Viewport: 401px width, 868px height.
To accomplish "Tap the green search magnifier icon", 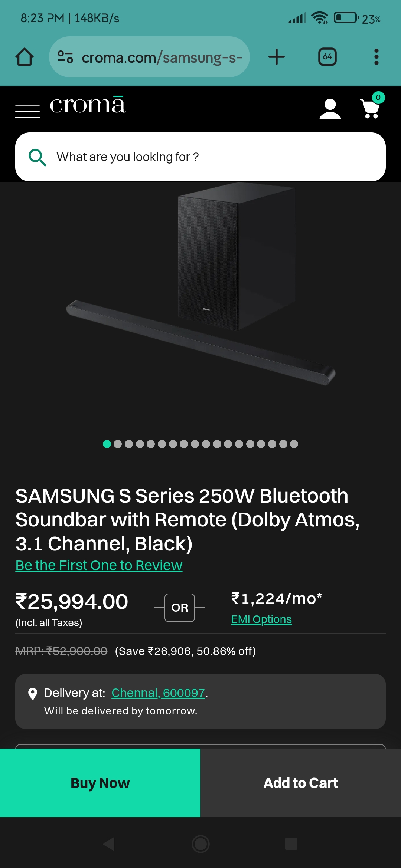I will 37,157.
